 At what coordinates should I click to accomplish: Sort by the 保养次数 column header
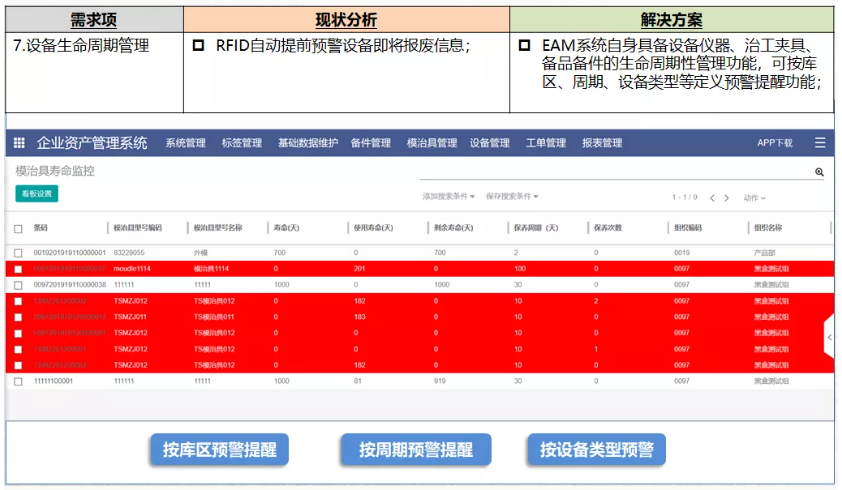pos(608,228)
